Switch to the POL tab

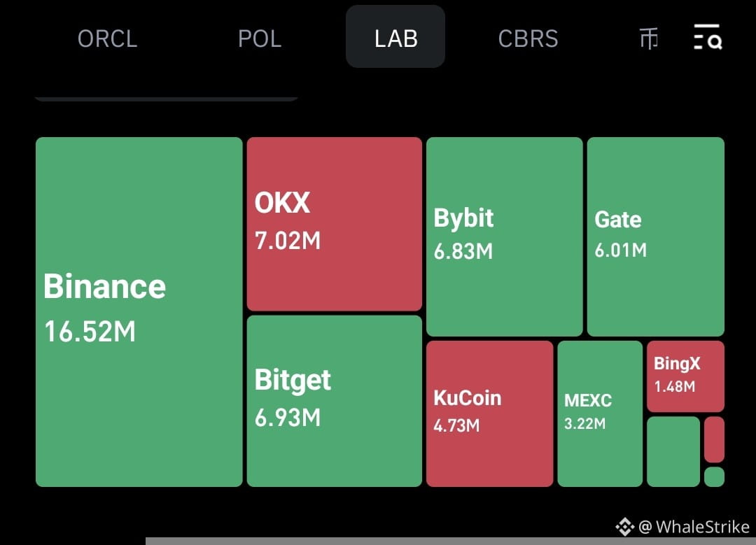click(x=260, y=38)
